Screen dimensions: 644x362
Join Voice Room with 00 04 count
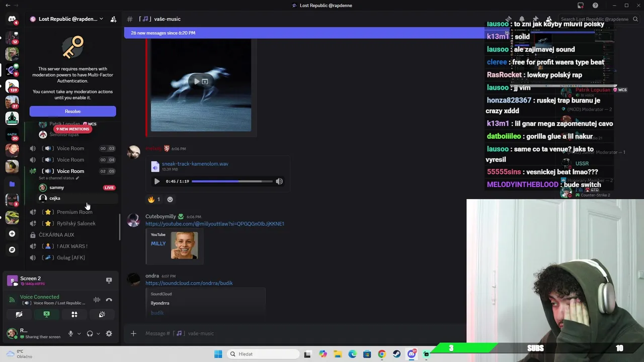(x=72, y=160)
